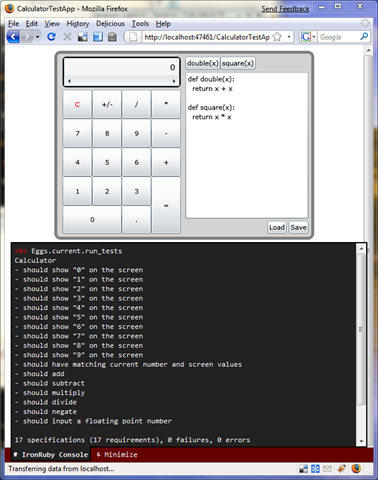Click the toolbar icon right of Stop

tap(83, 37)
